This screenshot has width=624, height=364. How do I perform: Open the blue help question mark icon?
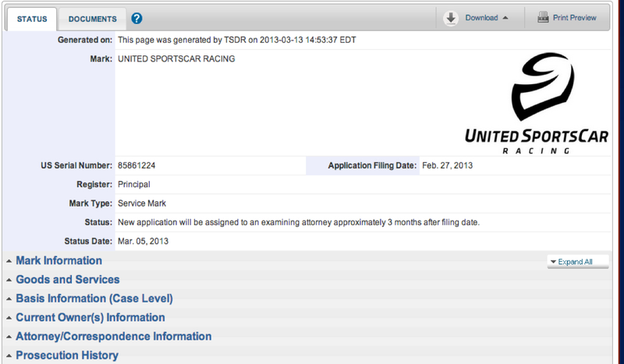[x=136, y=18]
